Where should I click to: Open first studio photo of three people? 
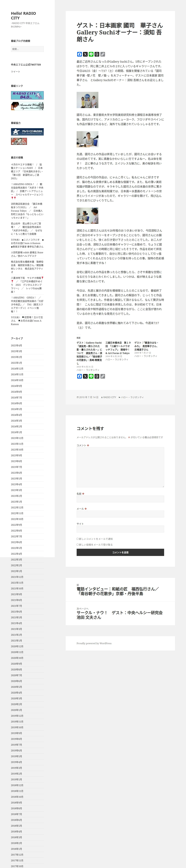tap(87, 100)
